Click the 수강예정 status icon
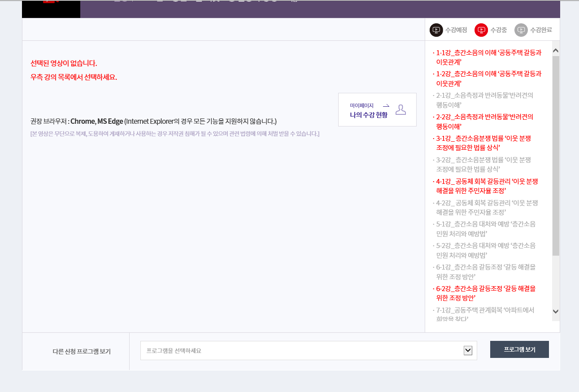Screen dimensions: 579x392 pyautogui.click(x=436, y=30)
